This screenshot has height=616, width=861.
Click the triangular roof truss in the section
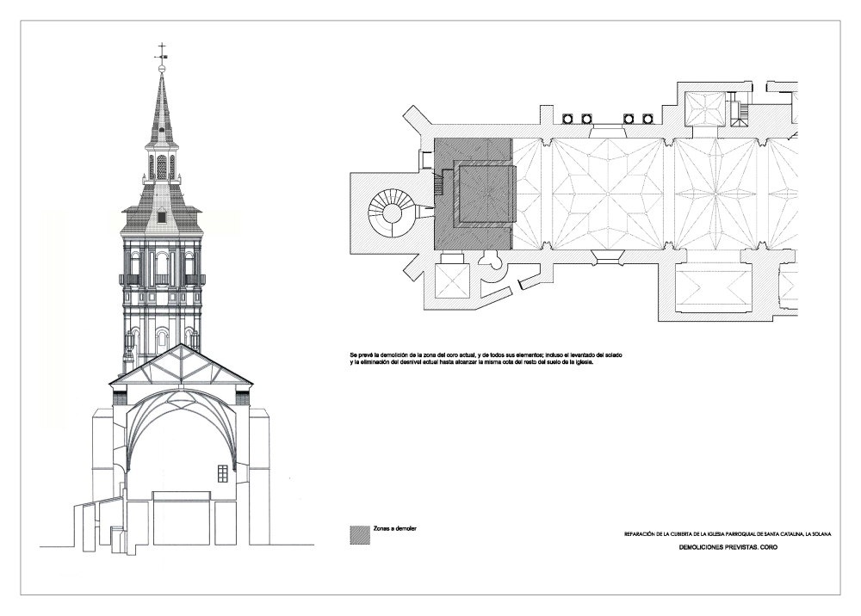tap(181, 367)
